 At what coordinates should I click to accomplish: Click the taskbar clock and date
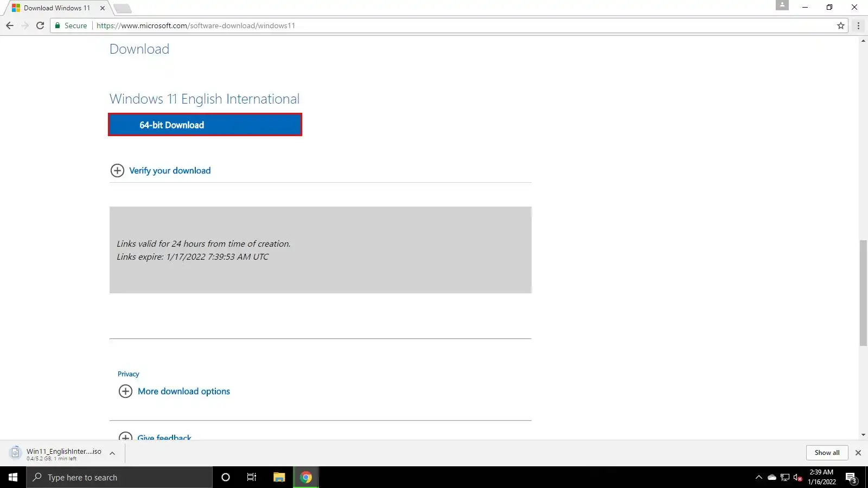click(822, 477)
